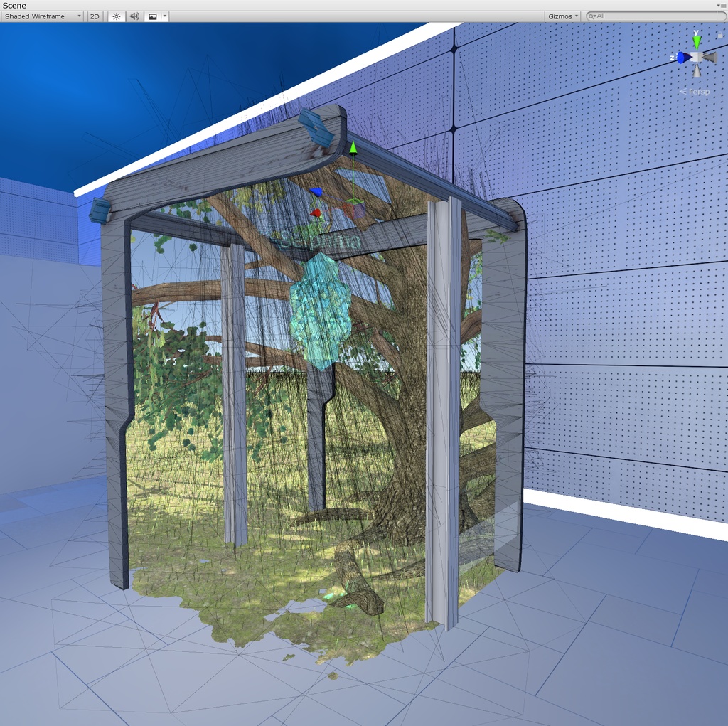
Task: Click the grey bottom cone on orientation gizmo
Action: coord(697,71)
